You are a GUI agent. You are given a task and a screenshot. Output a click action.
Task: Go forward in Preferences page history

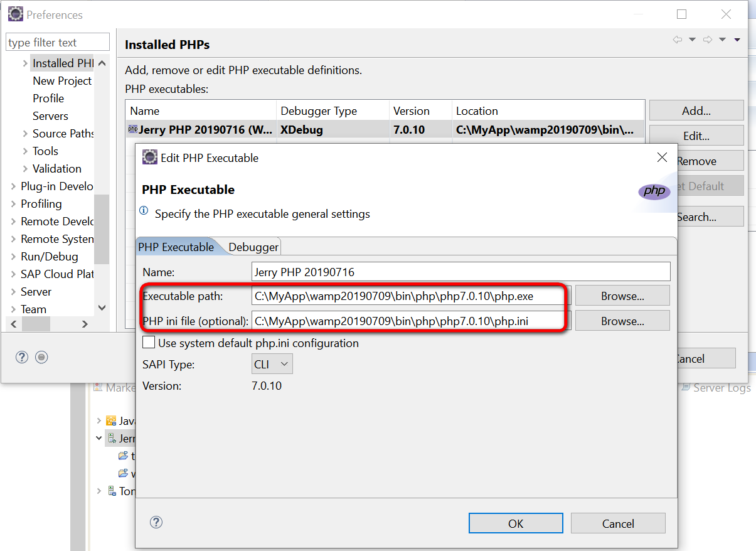point(708,40)
